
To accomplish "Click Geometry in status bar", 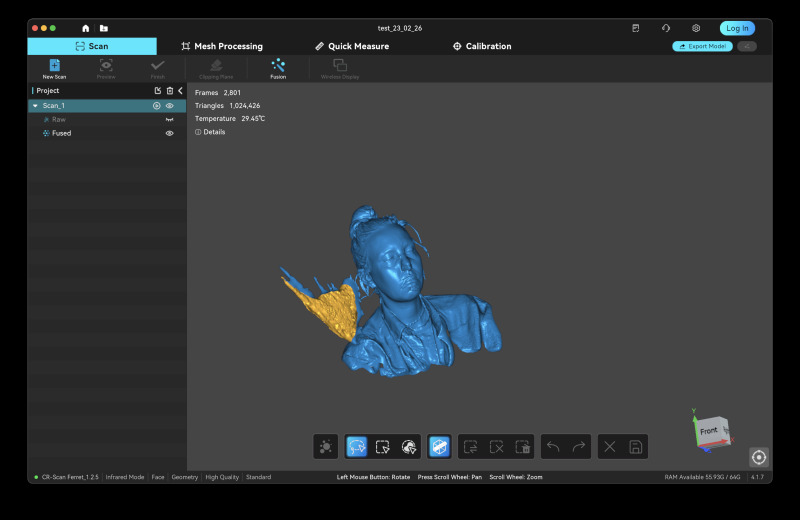I will pyautogui.click(x=185, y=477).
